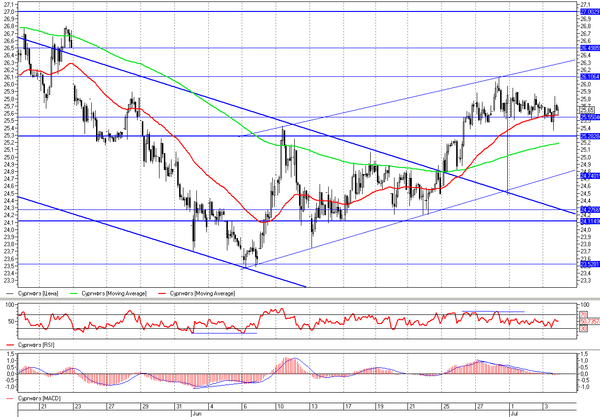600x417 pixels.
Task: Select the 25.2928 level price label
Action: click(x=590, y=136)
